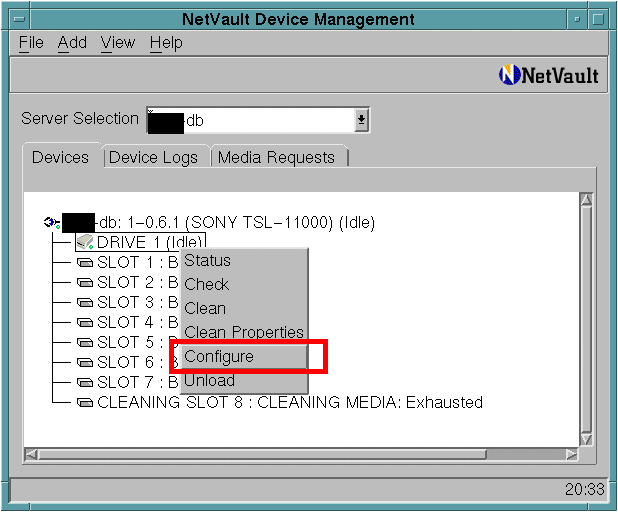Click the SLOT 1 media icon
The height and width of the screenshot is (512, 618).
[x=84, y=263]
